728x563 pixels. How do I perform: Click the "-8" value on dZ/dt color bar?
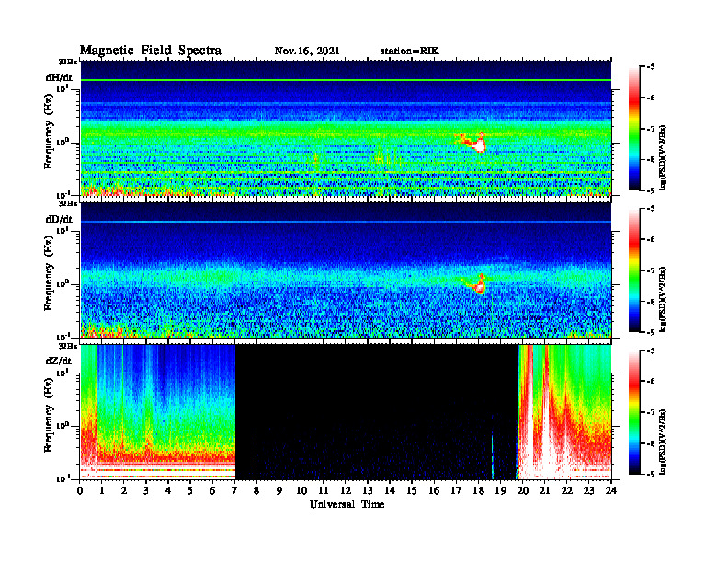[x=651, y=443]
